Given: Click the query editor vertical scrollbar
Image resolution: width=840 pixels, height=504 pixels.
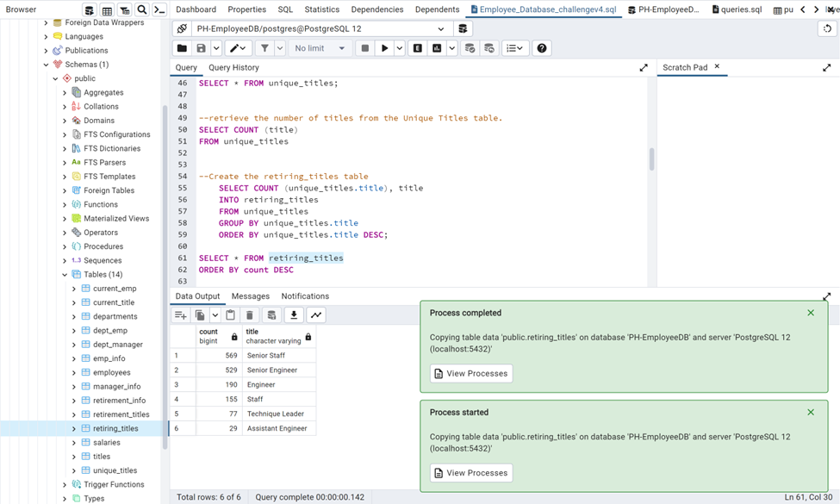Looking at the screenshot, I should [652, 159].
